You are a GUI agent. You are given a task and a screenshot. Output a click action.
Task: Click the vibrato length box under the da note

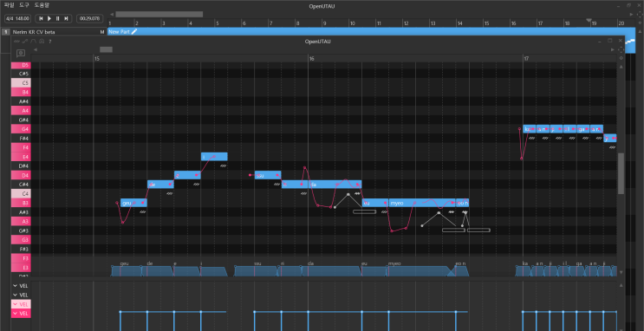pos(364,212)
